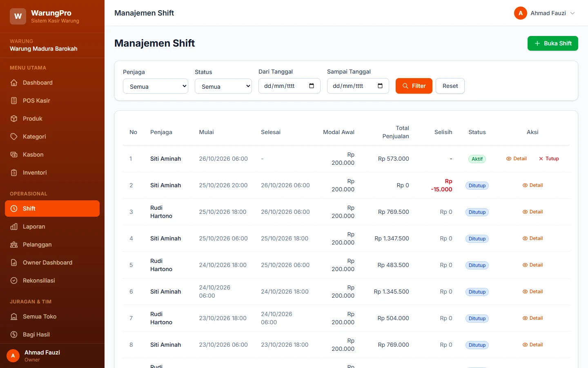Click the Dari Tanggal date field
This screenshot has width=588, height=368.
point(290,86)
